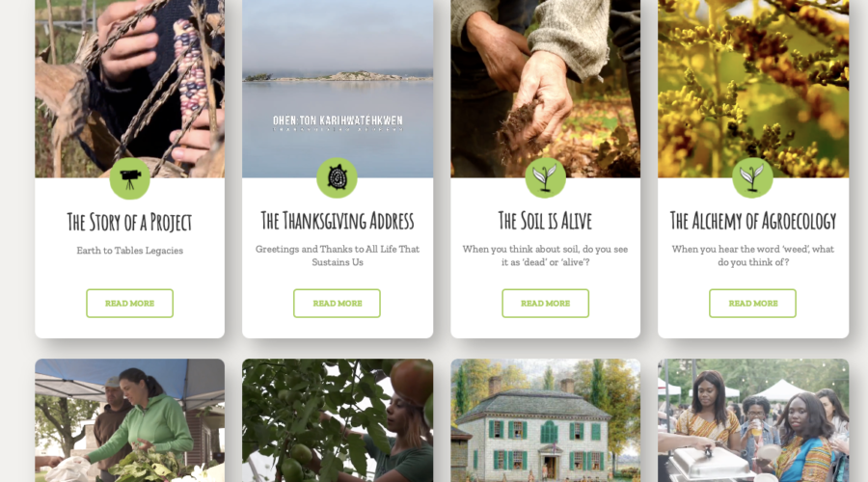Click the hands holding soil photo
Screen dimensions: 868x482
coord(545,89)
